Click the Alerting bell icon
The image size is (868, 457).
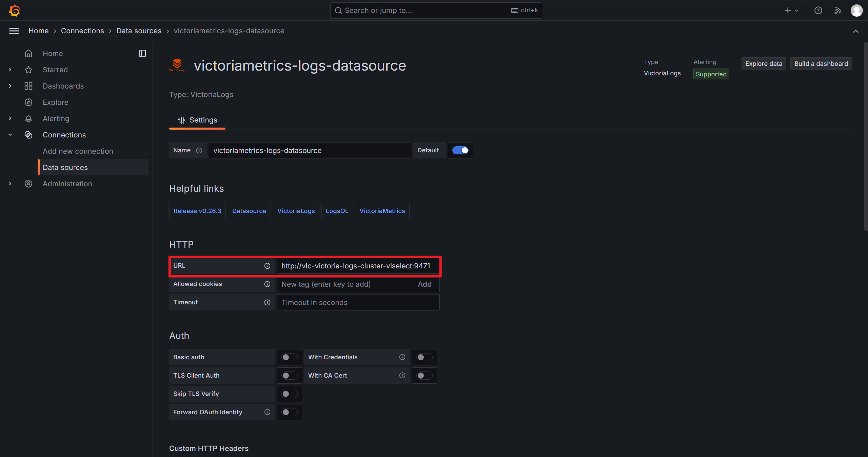pyautogui.click(x=28, y=118)
